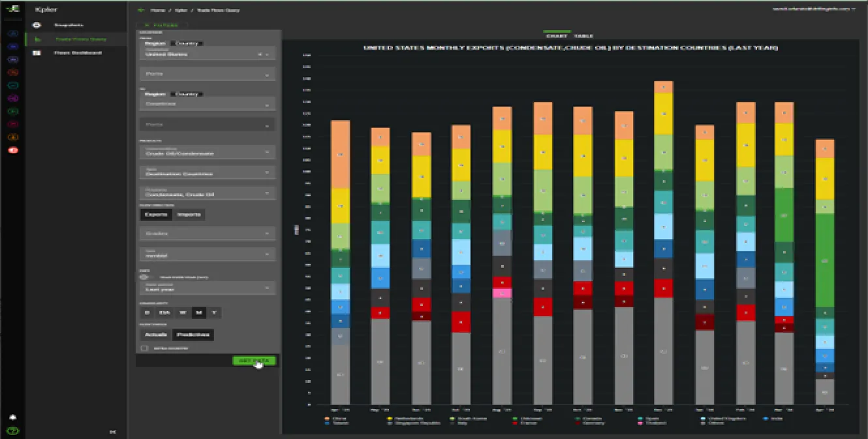This screenshot has height=439, width=868.
Task: Open the Last year period dropdown
Action: (207, 288)
